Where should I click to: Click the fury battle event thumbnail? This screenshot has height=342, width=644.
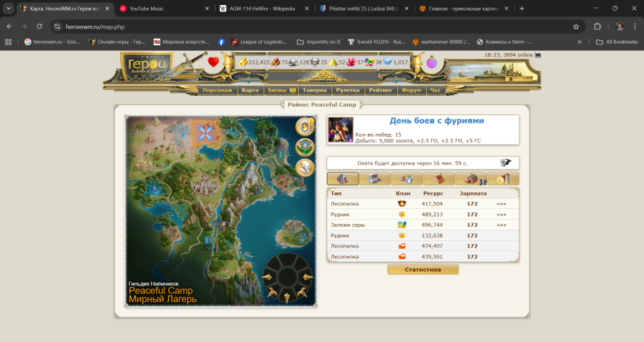(x=341, y=130)
